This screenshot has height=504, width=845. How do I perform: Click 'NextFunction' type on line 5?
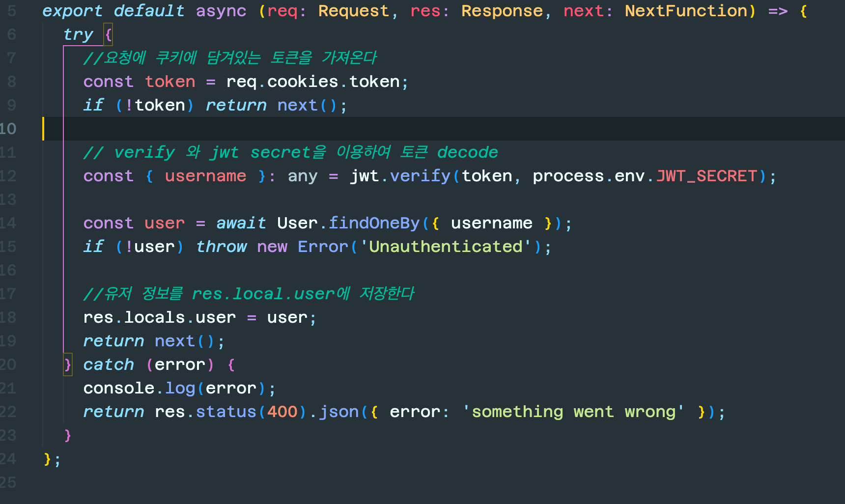point(686,11)
